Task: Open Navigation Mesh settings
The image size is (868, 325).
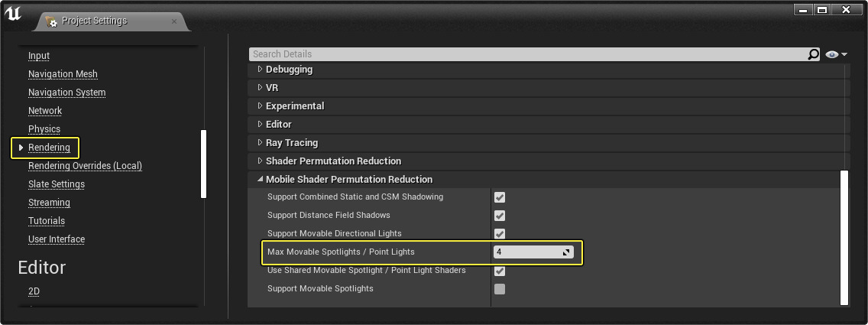Action: click(x=63, y=74)
